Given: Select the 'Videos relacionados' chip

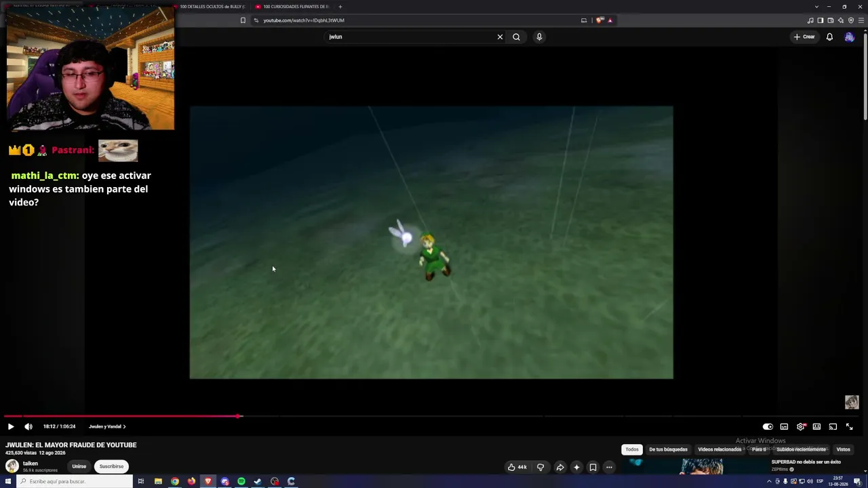Looking at the screenshot, I should 719,449.
